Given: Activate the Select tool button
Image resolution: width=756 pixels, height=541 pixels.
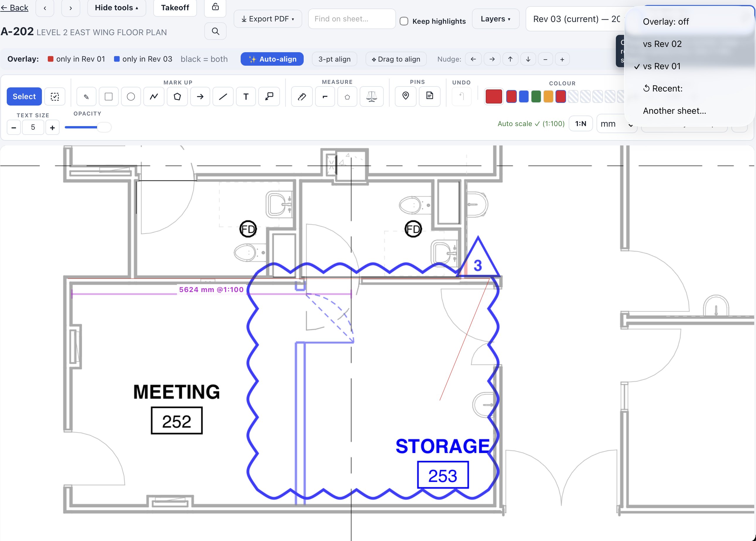Looking at the screenshot, I should [x=24, y=96].
